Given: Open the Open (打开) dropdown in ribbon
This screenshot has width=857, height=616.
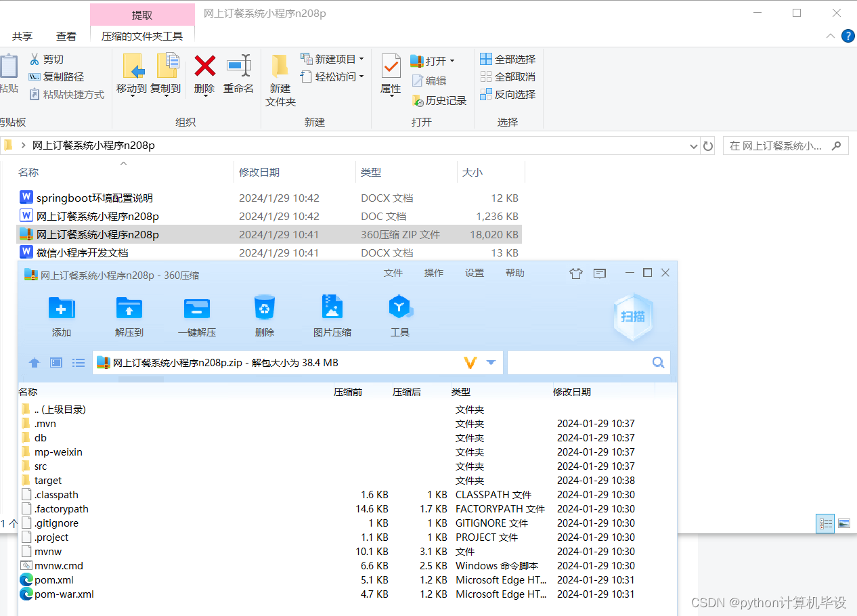Looking at the screenshot, I should [433, 61].
